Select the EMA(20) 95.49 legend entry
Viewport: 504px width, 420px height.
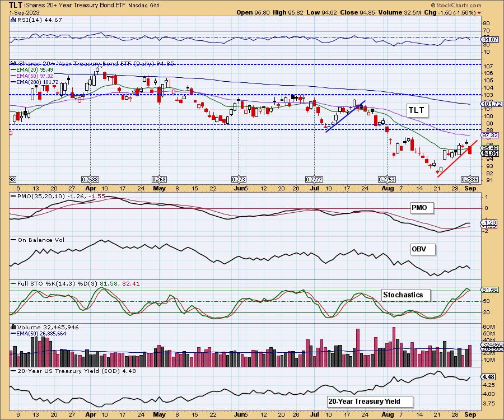32,70
